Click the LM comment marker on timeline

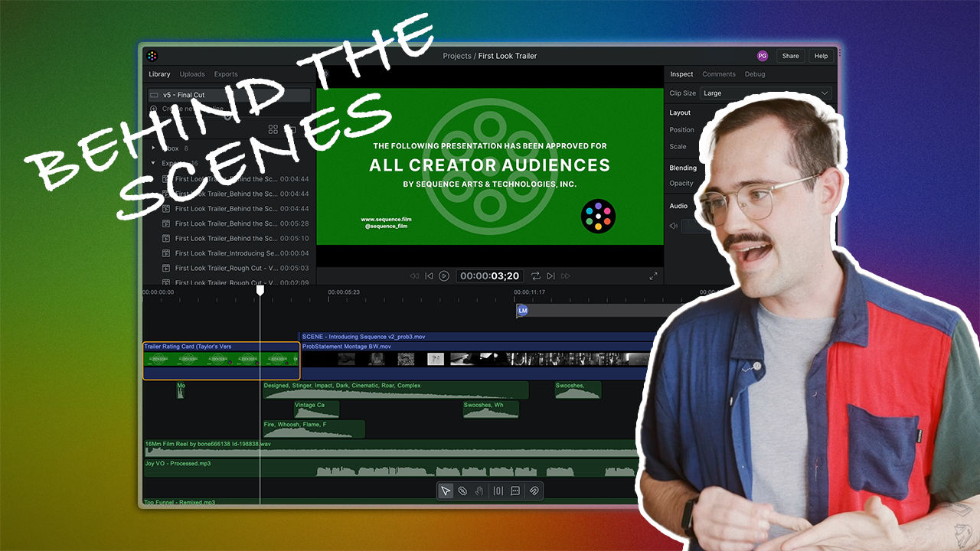coord(523,310)
